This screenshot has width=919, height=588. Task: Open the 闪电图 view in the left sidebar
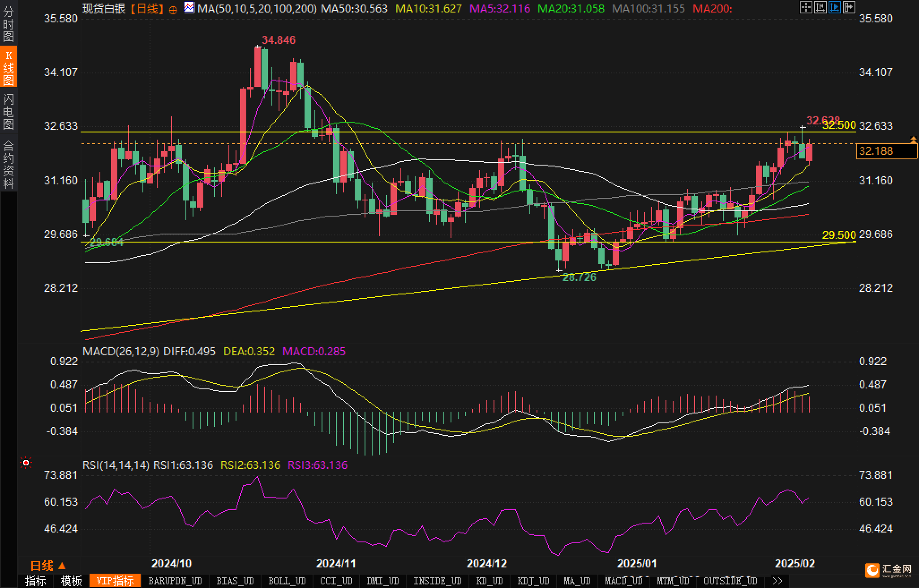click(9, 111)
